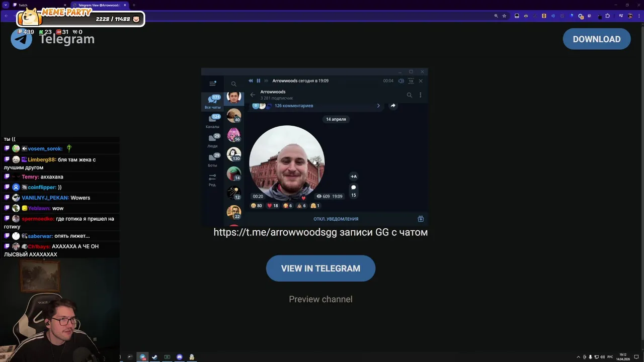Image resolution: width=644 pixels, height=362 pixels.
Task: Switch the РУС input language indicator
Action: pos(610,357)
